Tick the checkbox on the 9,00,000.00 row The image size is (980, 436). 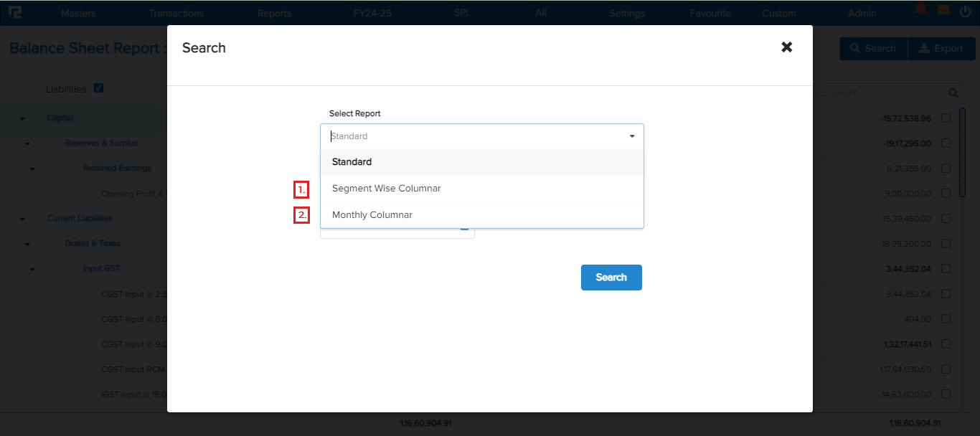[x=946, y=194]
